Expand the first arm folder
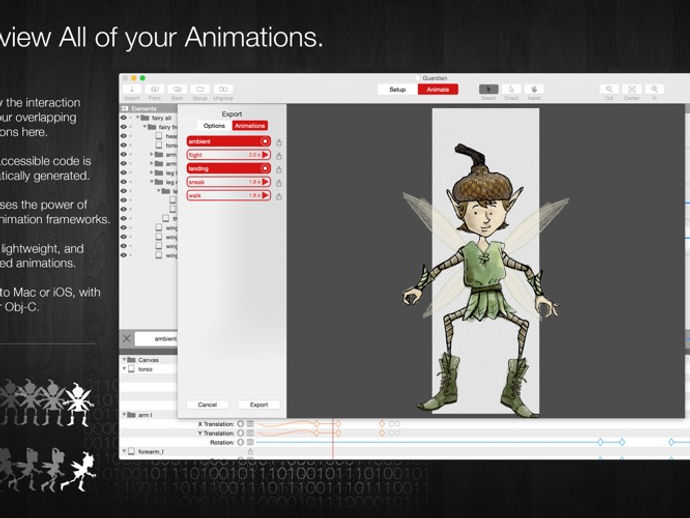 pyautogui.click(x=151, y=154)
